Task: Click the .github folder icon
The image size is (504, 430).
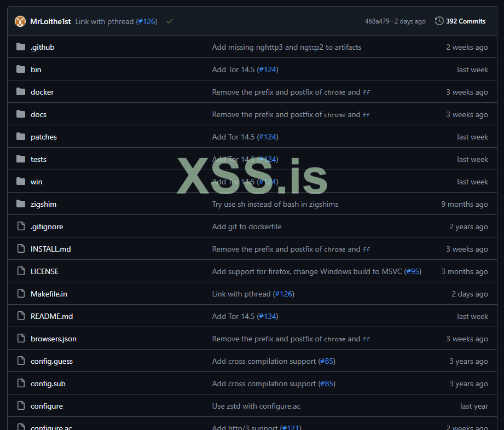Action: click(21, 47)
